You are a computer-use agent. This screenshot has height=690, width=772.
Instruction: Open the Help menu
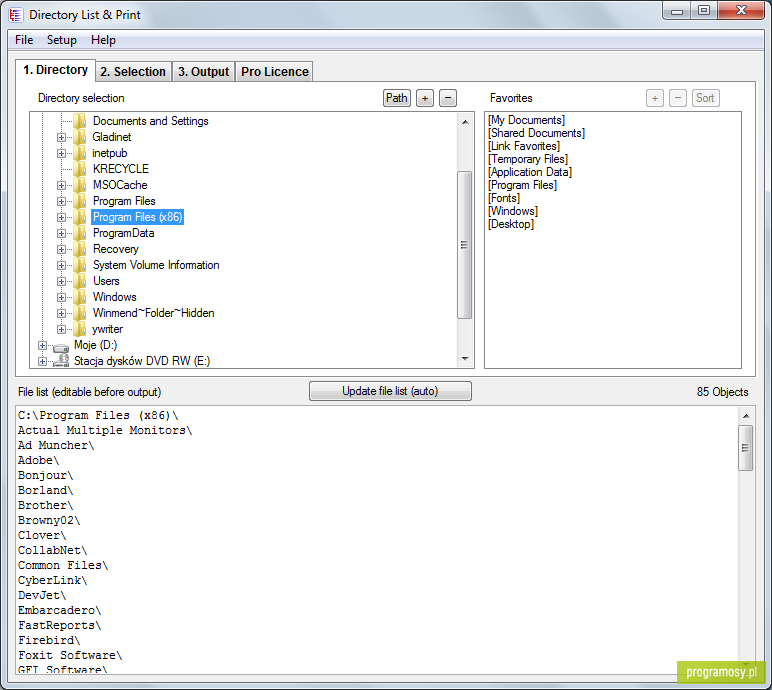point(103,40)
